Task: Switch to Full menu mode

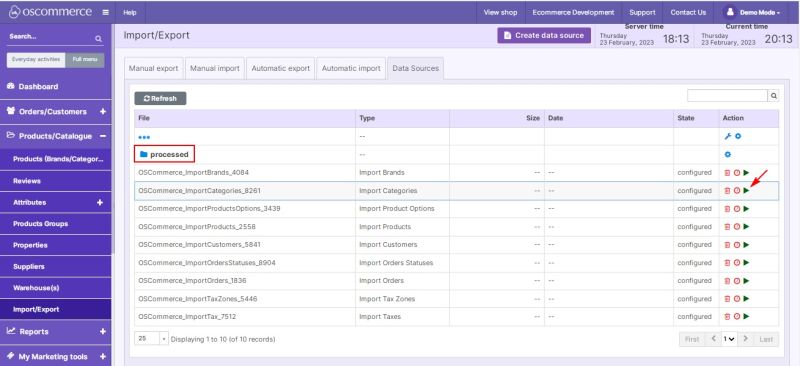Action: click(x=85, y=60)
